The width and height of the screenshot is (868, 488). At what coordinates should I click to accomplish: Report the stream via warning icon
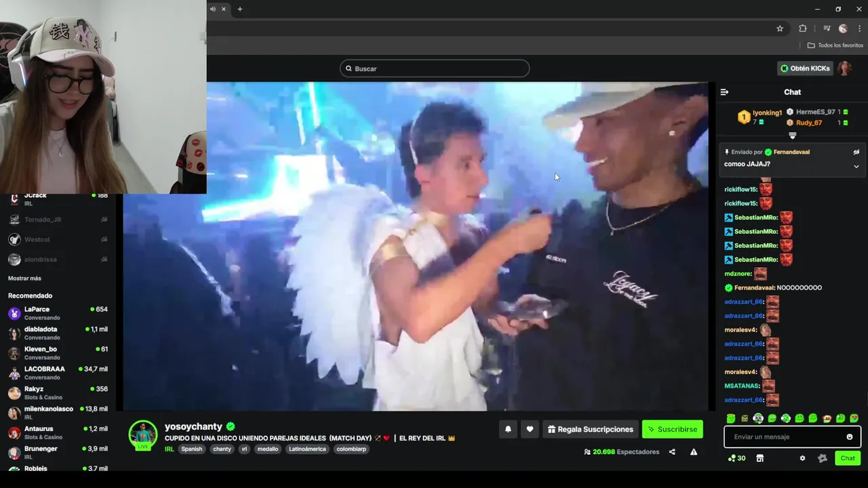click(694, 452)
